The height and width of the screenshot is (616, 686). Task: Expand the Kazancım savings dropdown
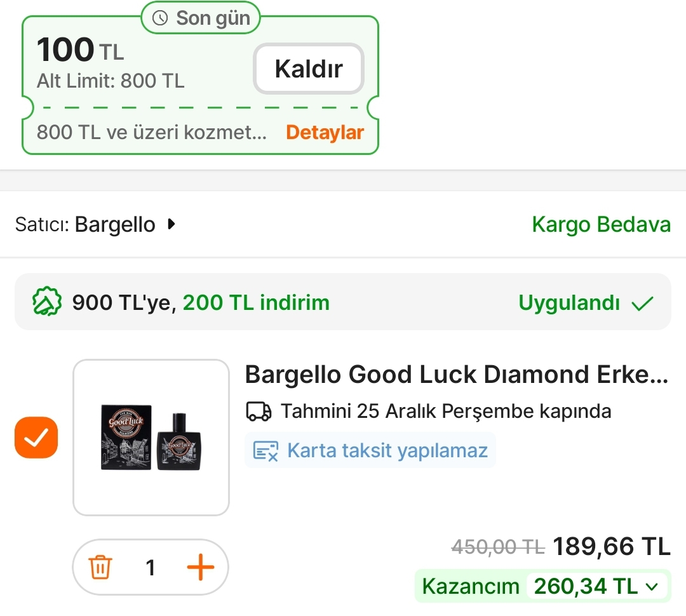click(652, 587)
